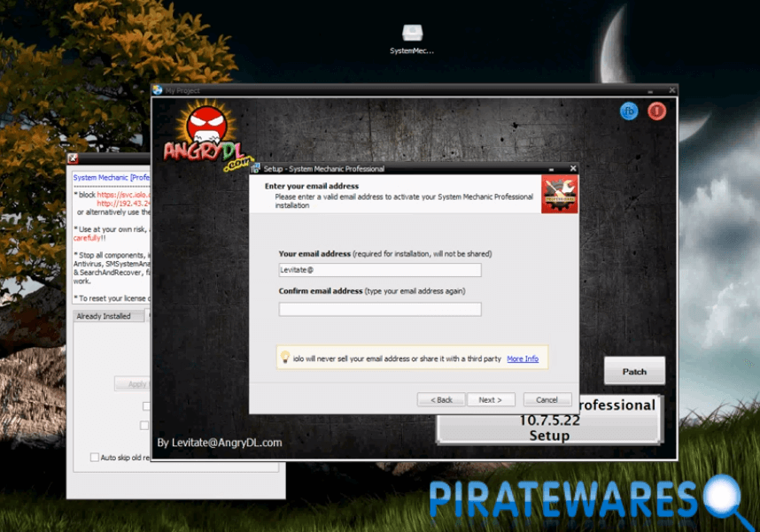This screenshot has width=760, height=532.
Task: Close the Setup dialog window
Action: (x=572, y=168)
